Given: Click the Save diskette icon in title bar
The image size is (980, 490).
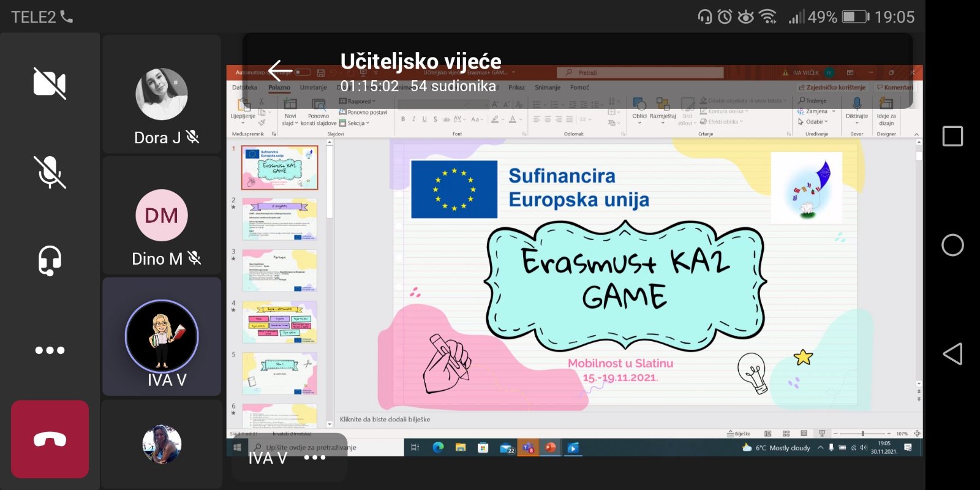Looking at the screenshot, I should click(x=322, y=72).
